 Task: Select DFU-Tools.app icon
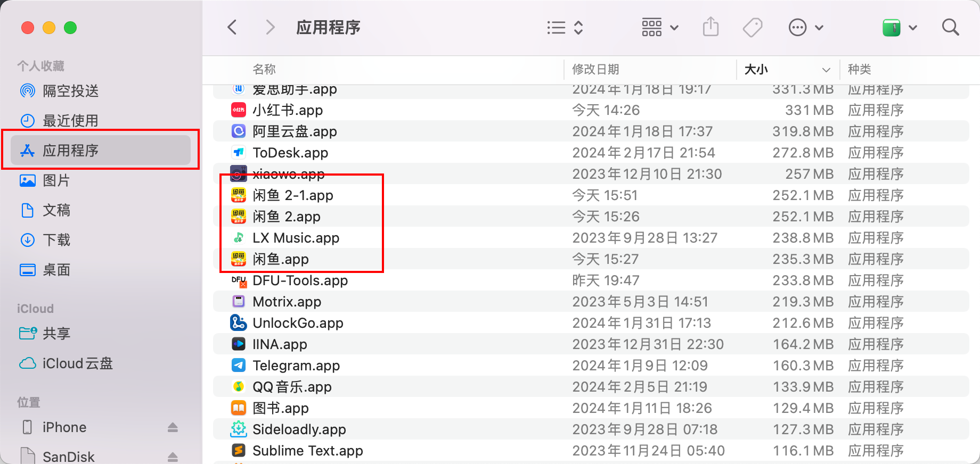pos(238,280)
